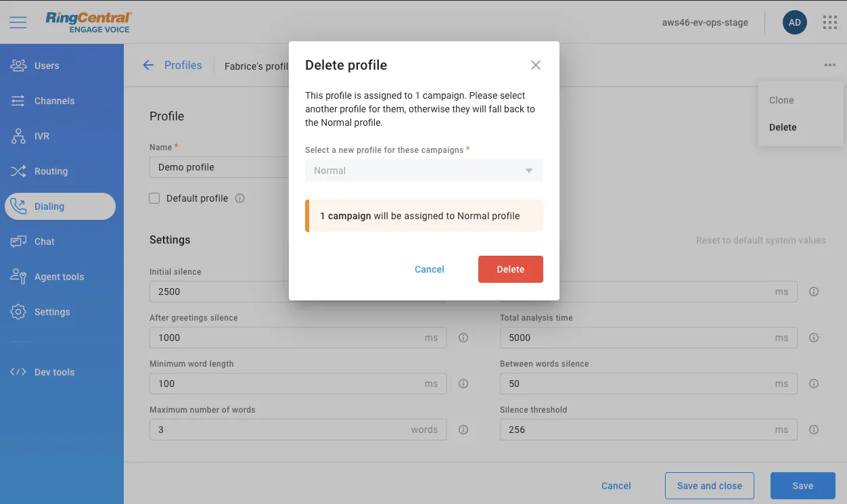Click the Save and close button

click(x=709, y=486)
